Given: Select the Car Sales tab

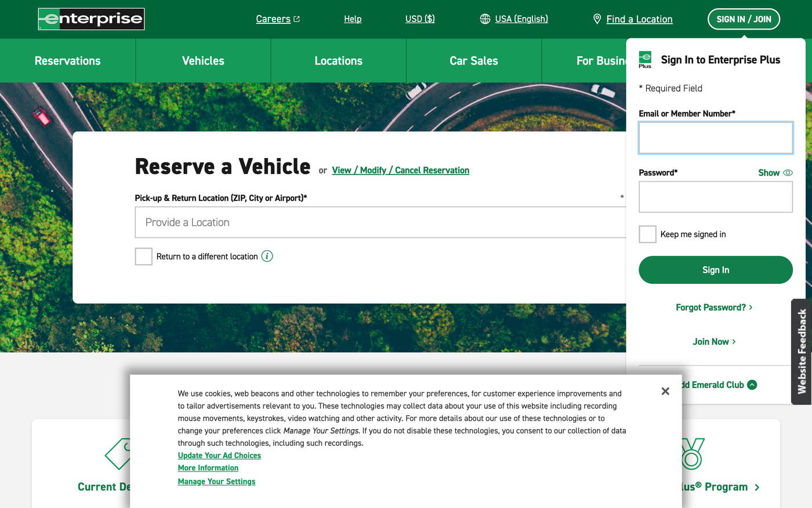Looking at the screenshot, I should (473, 60).
